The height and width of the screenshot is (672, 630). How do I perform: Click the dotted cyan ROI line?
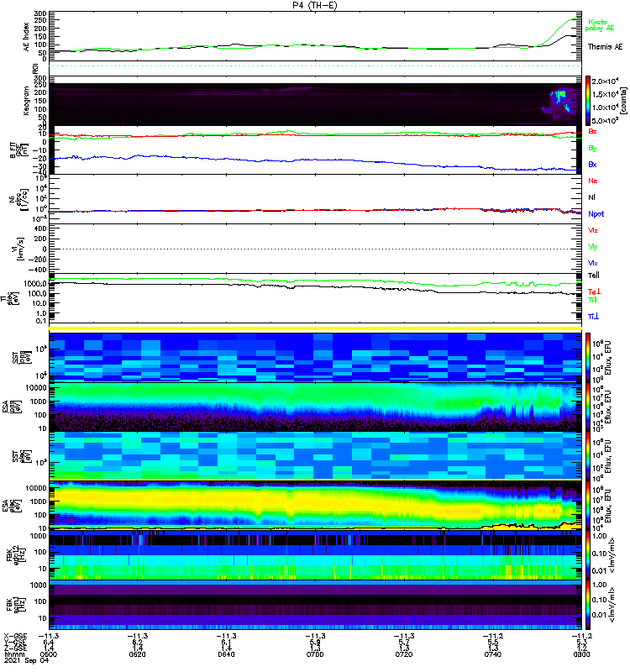pos(315,66)
